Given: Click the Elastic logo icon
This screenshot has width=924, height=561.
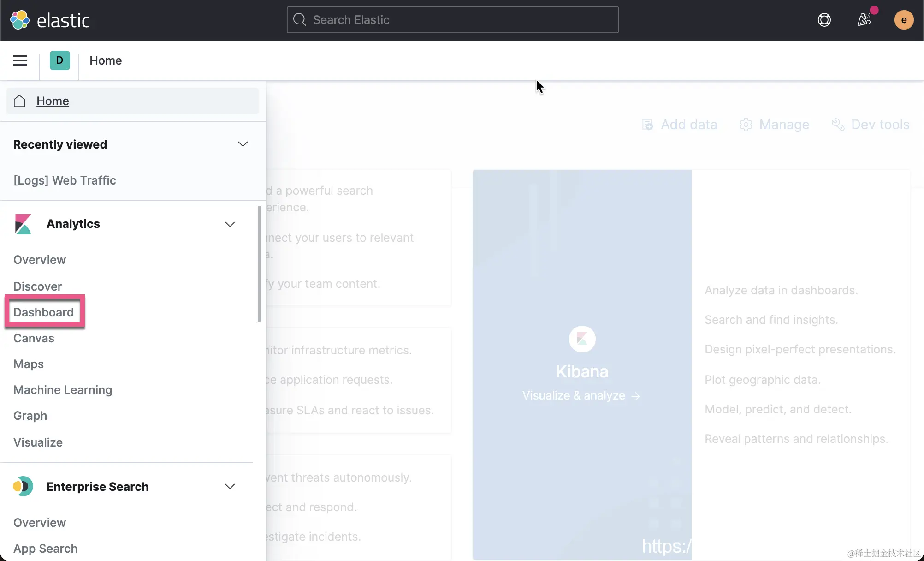Looking at the screenshot, I should [19, 20].
